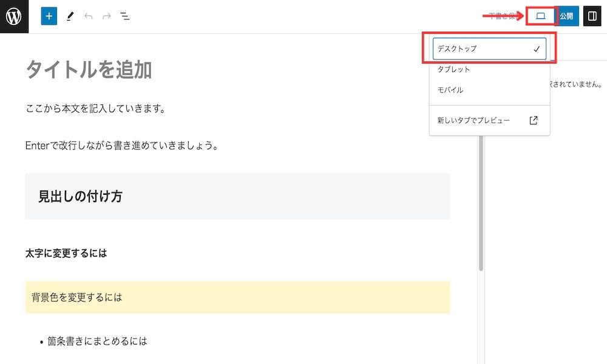Click the yellow 背景色を変更するには block
607x364 pixels.
click(x=238, y=297)
